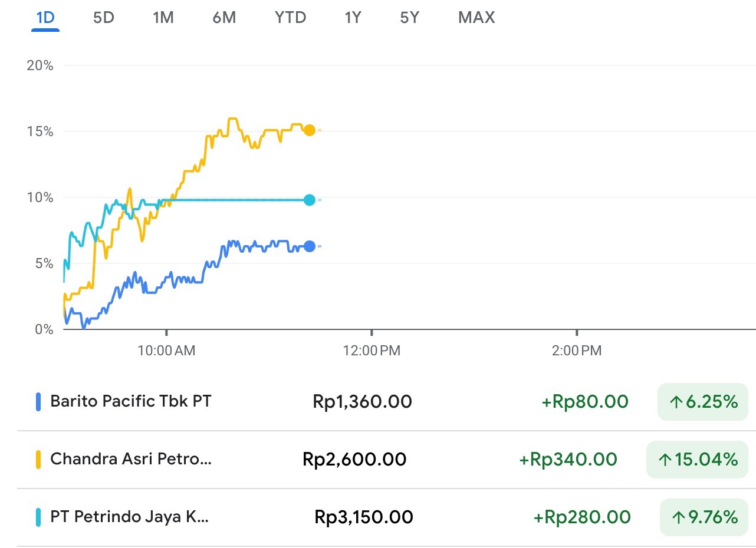Click the yellow color marker beside Chandra Asri
Screen dimensions: 756x548
click(x=38, y=460)
